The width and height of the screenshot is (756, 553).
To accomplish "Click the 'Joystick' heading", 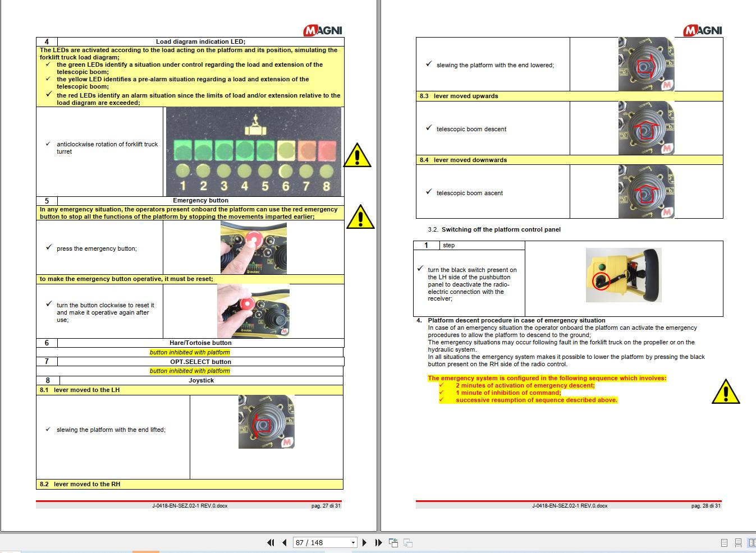I will click(201, 380).
